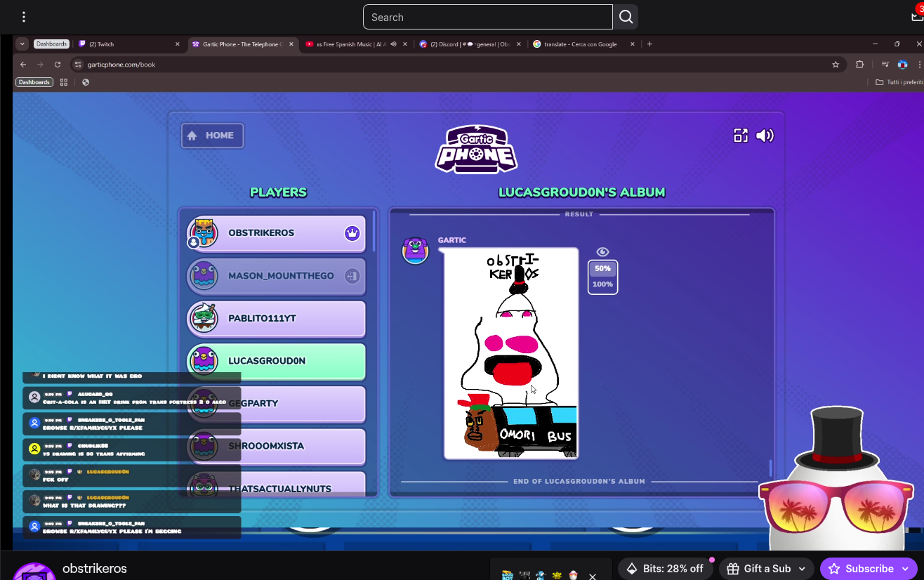Click the apps grid icon in bookmarks bar
This screenshot has height=580, width=924.
coord(64,82)
